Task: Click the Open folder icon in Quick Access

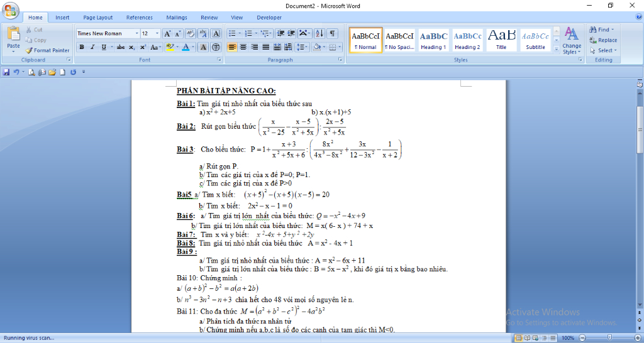Action: point(52,73)
